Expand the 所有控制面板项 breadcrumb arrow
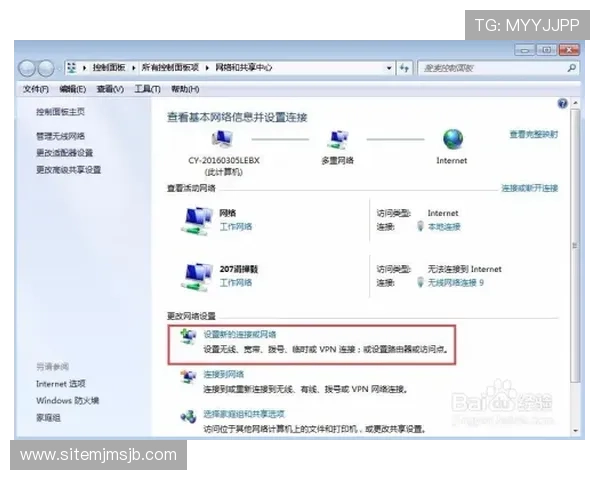The height and width of the screenshot is (480, 600). pyautogui.click(x=207, y=68)
